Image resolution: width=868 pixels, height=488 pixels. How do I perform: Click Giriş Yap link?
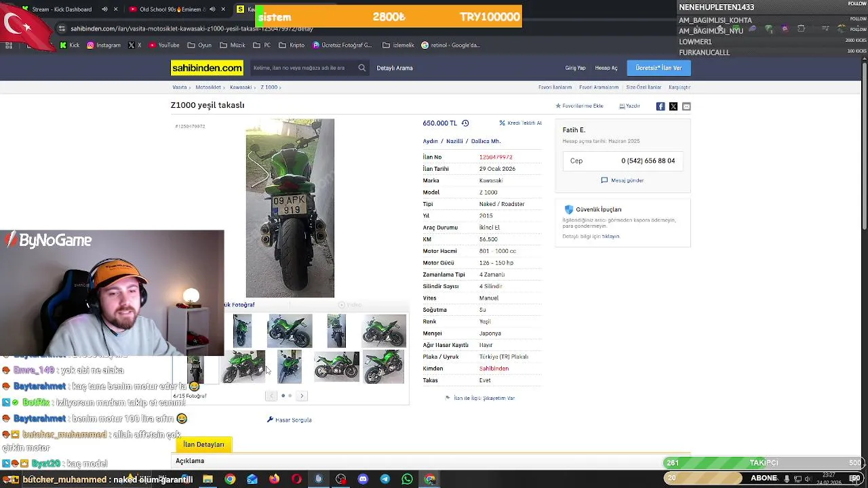point(575,68)
